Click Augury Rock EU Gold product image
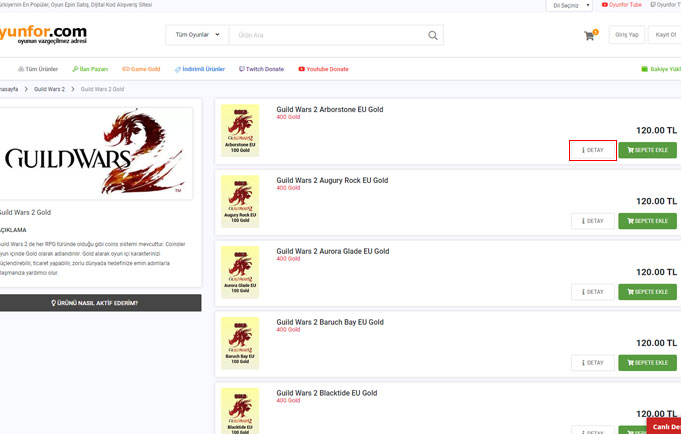This screenshot has width=681, height=434. coord(238,198)
